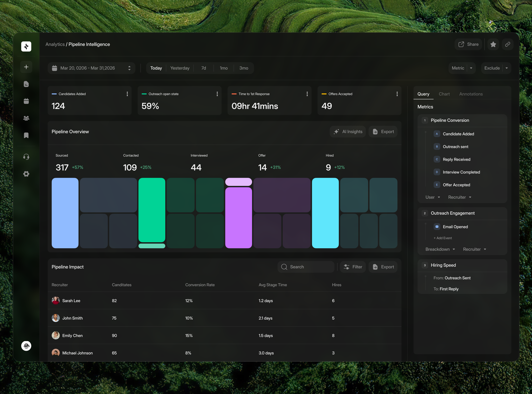This screenshot has height=394, width=532.
Task: Open the document icon in sidebar
Action: point(26,84)
